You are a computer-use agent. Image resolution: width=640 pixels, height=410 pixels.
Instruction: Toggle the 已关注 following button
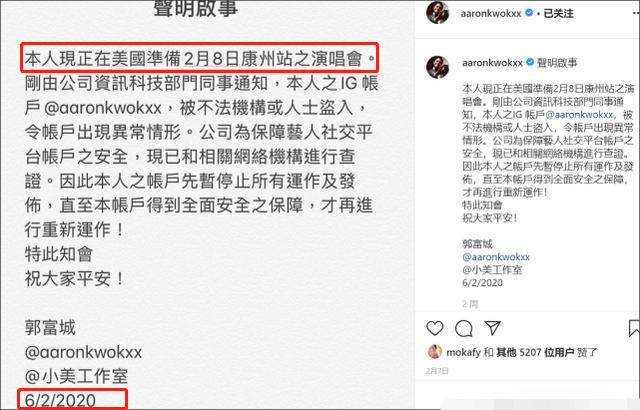[558, 13]
